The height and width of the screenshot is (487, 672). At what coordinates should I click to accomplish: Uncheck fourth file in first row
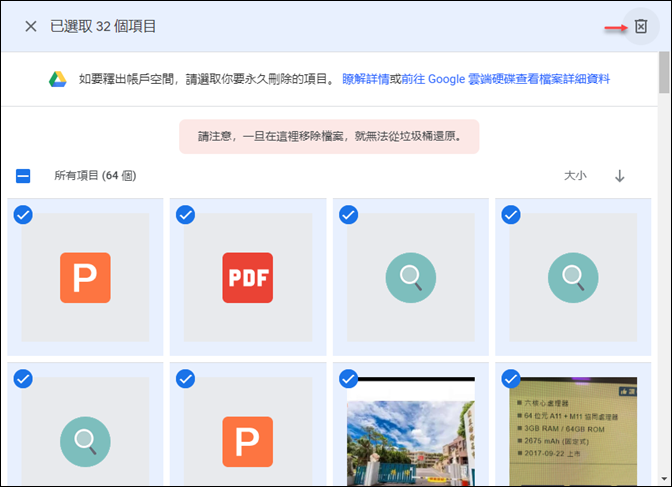click(x=511, y=215)
